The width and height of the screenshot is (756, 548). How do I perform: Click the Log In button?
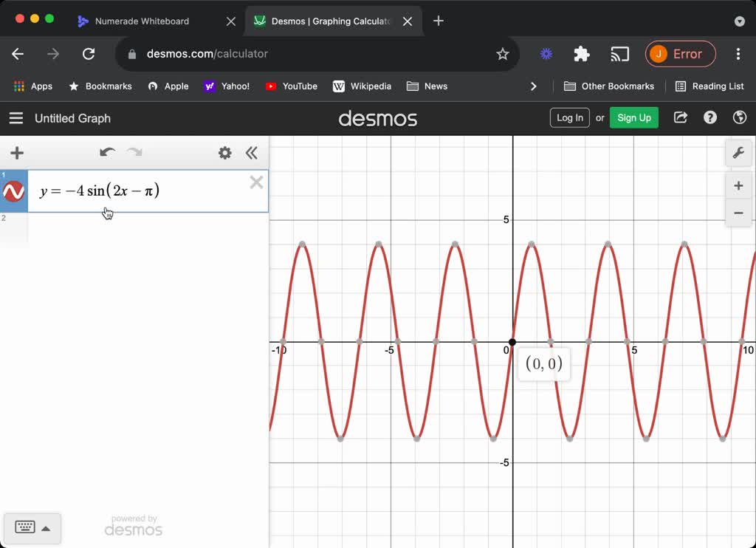pyautogui.click(x=569, y=117)
